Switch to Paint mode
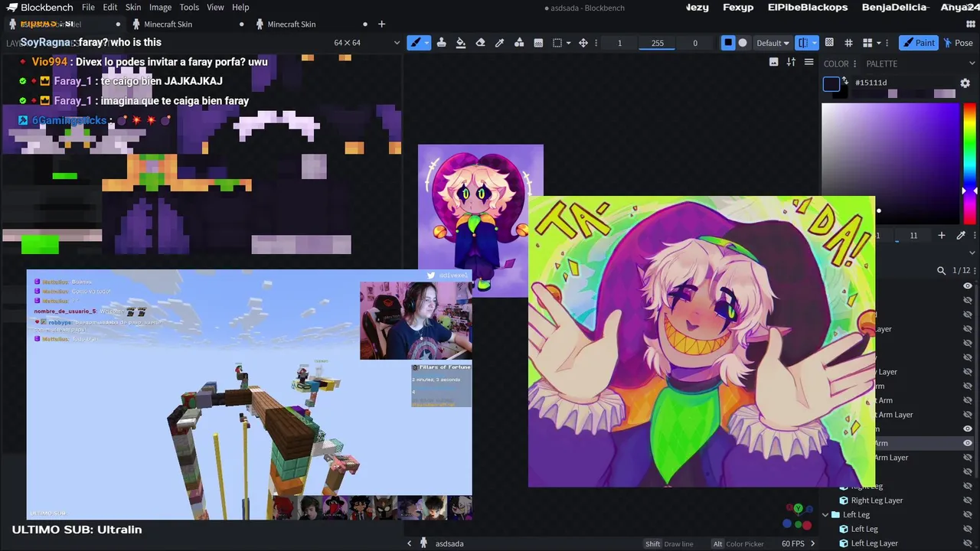Screen dimensions: 980x551 pyautogui.click(x=918, y=43)
